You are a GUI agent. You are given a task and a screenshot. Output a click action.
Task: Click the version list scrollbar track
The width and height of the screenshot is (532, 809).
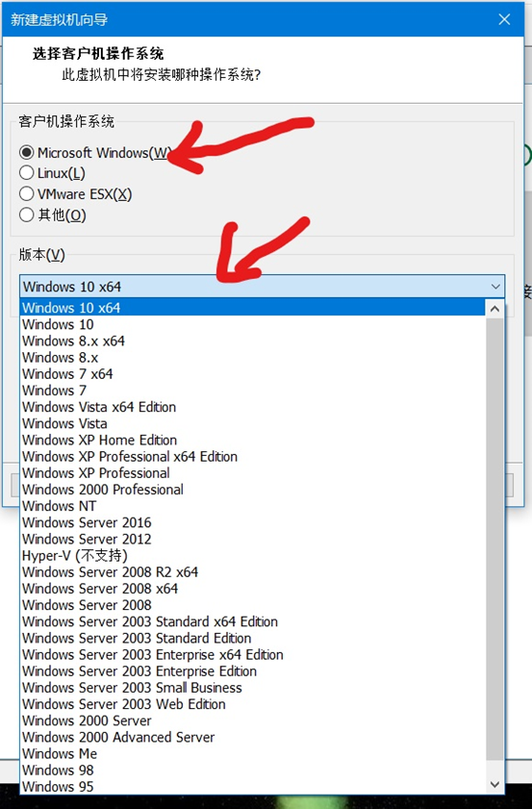point(494,539)
